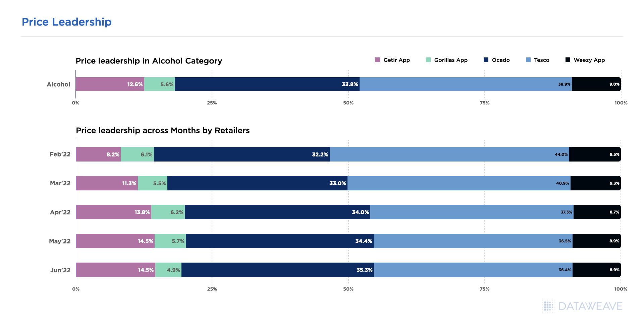644x319 pixels.
Task: Click the Mar'22 Ocado 33.0% segment
Action: pos(257,183)
